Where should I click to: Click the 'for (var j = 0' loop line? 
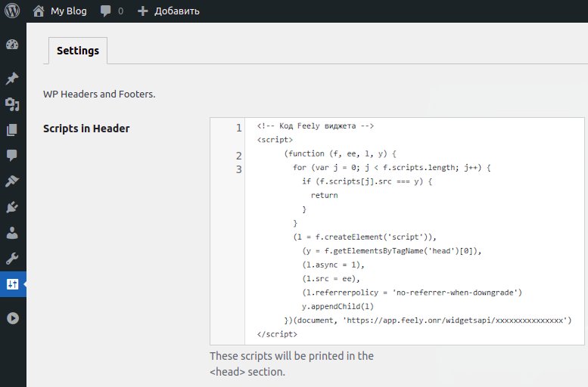(392, 168)
